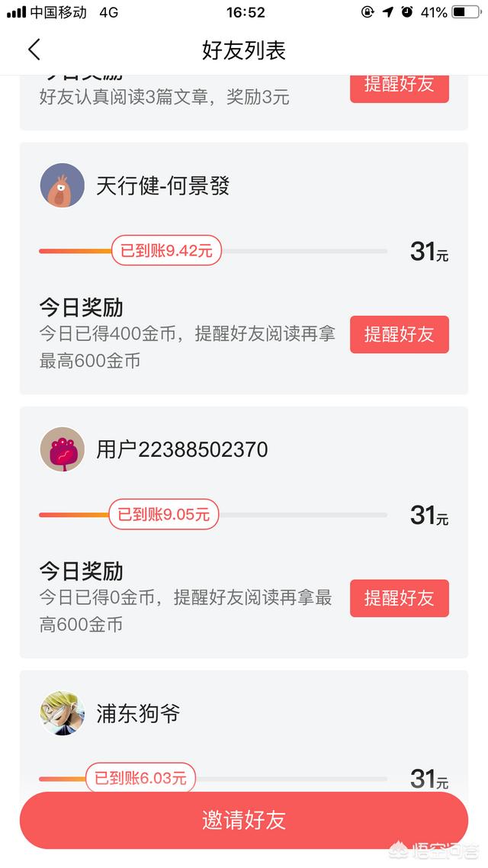488x868 pixels.
Task: Select the friend name 天行健-何景發
Action: pyautogui.click(x=163, y=185)
